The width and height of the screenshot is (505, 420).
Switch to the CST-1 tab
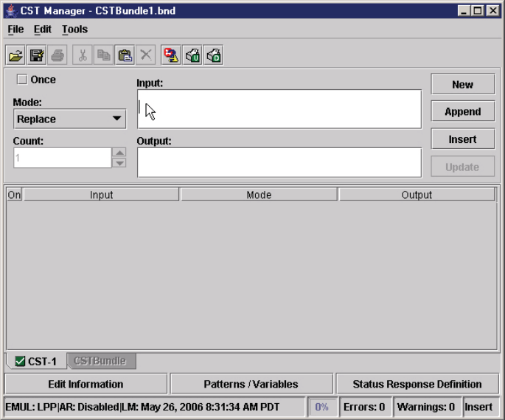point(36,361)
